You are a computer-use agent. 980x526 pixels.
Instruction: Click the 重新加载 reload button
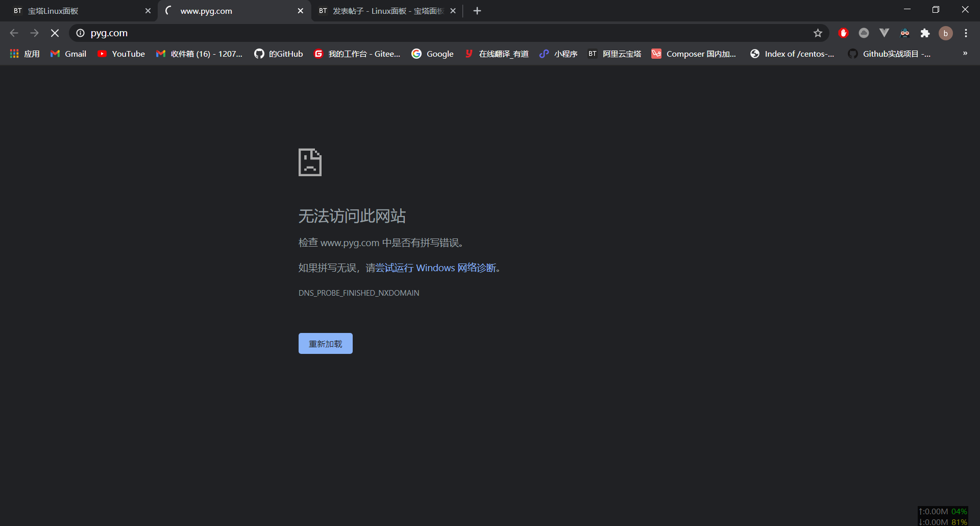point(326,344)
